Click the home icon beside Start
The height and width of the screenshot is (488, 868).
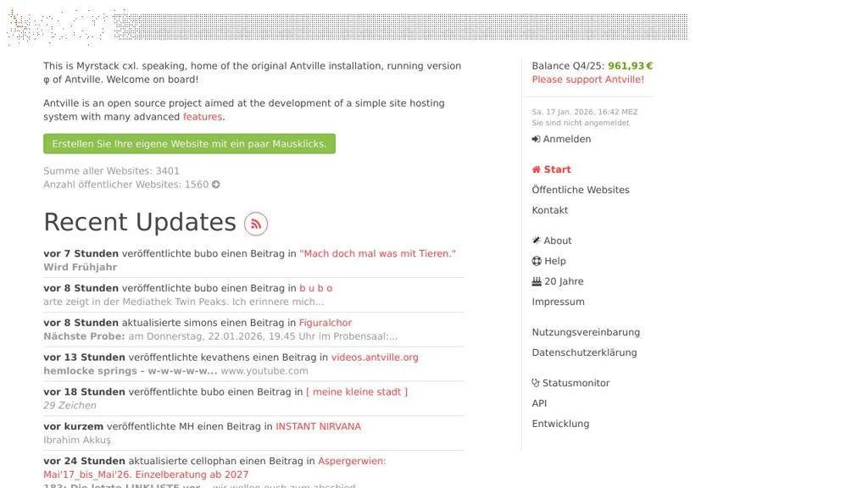pyautogui.click(x=536, y=169)
